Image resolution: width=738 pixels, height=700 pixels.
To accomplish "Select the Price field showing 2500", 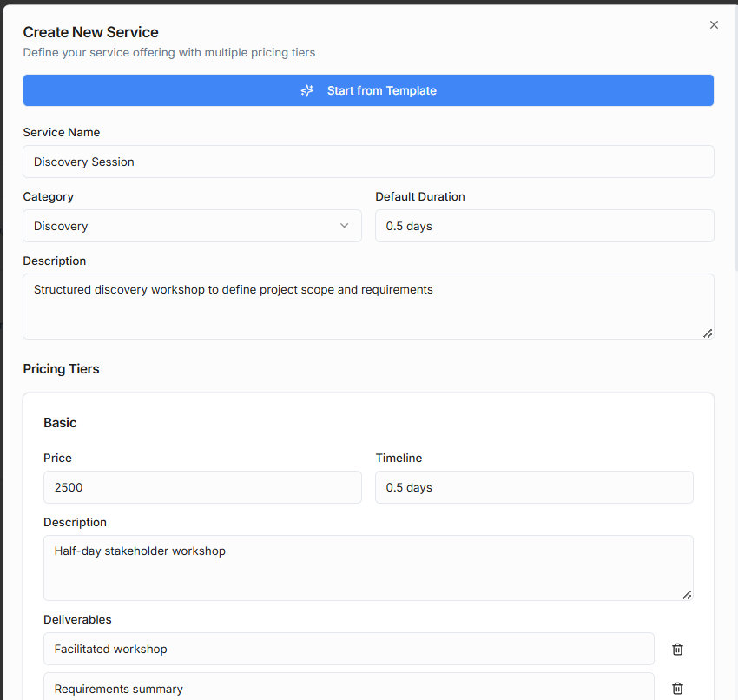I will [x=202, y=487].
